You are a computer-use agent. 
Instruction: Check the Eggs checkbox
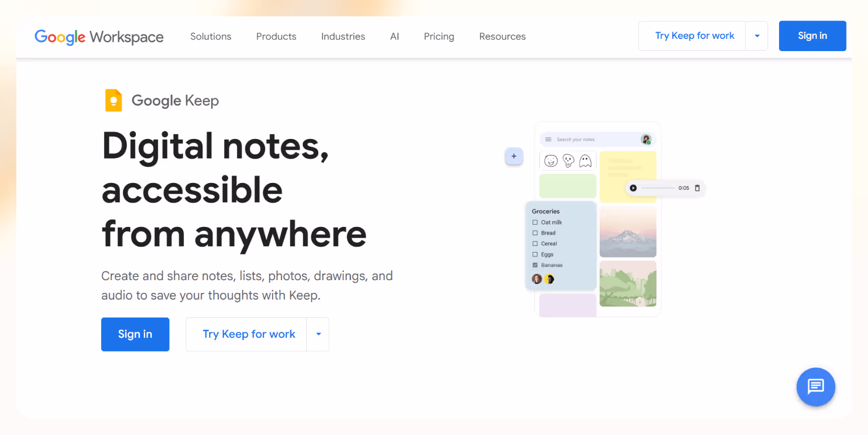[535, 255]
